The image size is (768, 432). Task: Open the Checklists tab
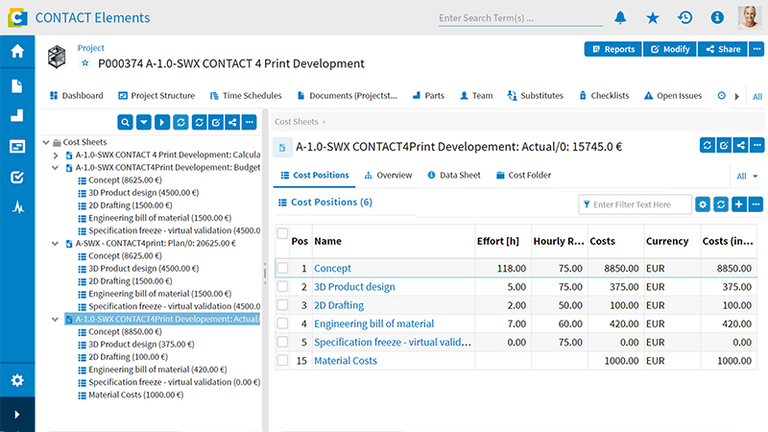pyautogui.click(x=604, y=96)
